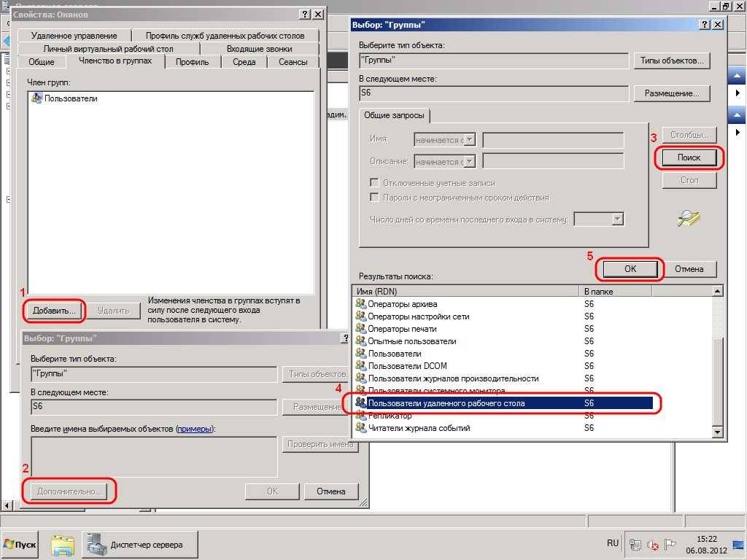Click the Action Center flag tray icon
This screenshot has width=747, height=560.
click(671, 545)
